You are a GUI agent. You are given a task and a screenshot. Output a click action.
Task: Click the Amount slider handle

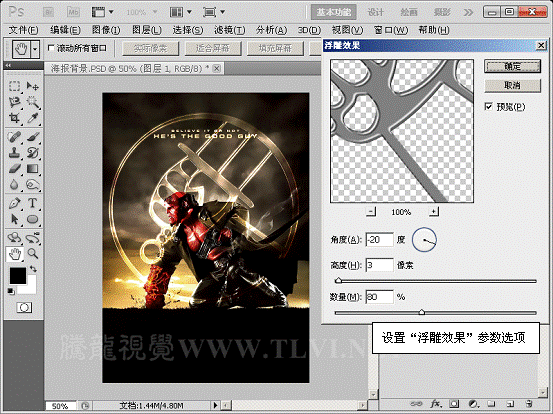421,312
